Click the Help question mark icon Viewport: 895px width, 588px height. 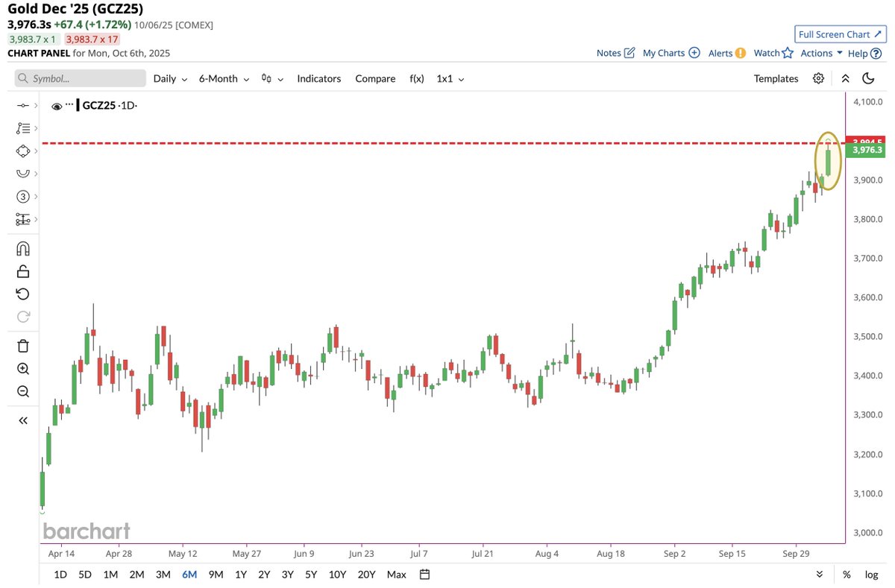click(876, 53)
